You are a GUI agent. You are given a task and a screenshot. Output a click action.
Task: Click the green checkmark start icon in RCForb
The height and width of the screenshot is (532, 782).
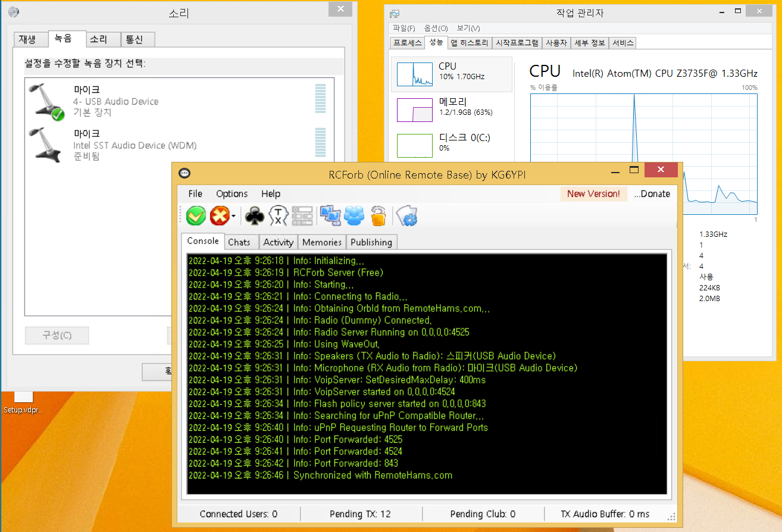[x=196, y=215]
